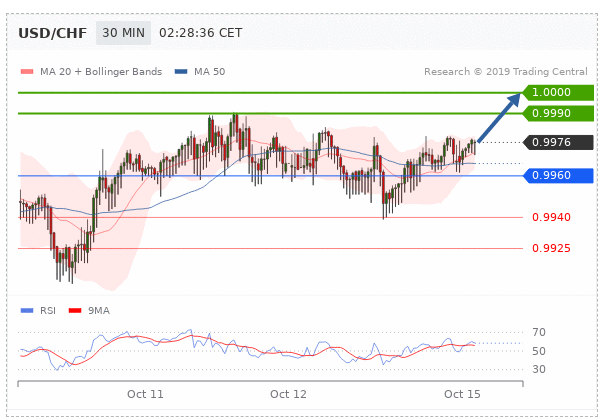Click the 0.9925 red support label

551,248
